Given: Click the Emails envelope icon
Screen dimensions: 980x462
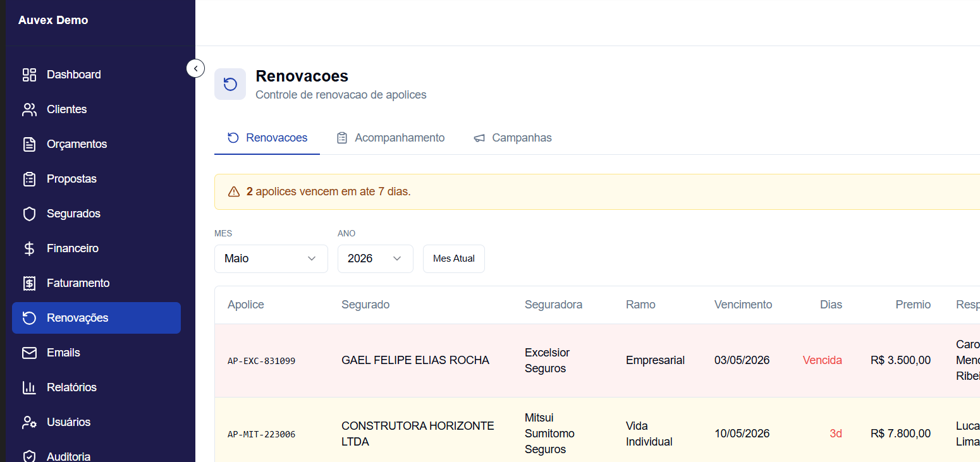Looking at the screenshot, I should [x=29, y=353].
